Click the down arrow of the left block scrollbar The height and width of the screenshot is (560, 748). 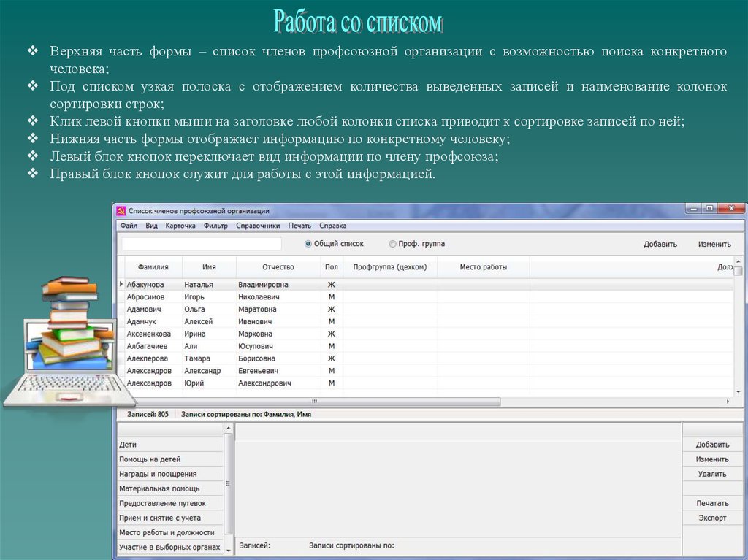point(229,548)
